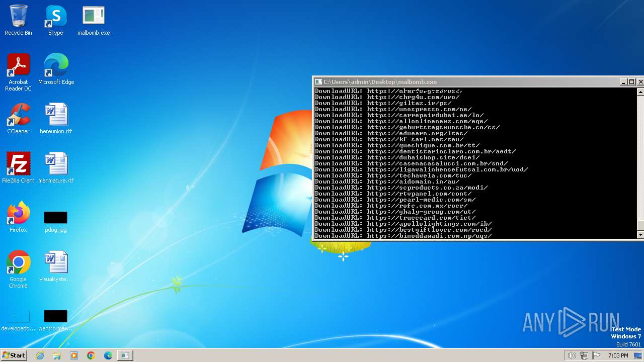Screen dimensions: 644x362
Task: Click the console vertical scrollbar thumb
Action: (x=640, y=225)
